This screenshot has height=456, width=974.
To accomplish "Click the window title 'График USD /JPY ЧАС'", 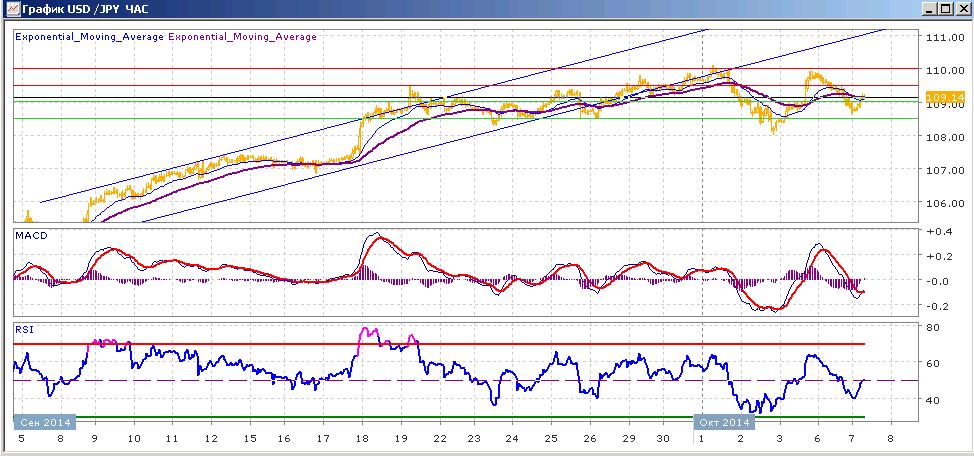I will (84, 9).
